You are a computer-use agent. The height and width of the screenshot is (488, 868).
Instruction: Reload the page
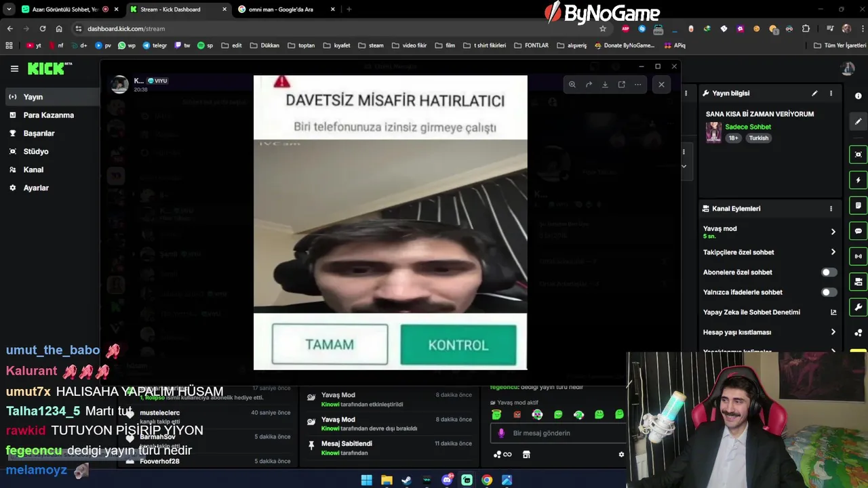click(42, 28)
